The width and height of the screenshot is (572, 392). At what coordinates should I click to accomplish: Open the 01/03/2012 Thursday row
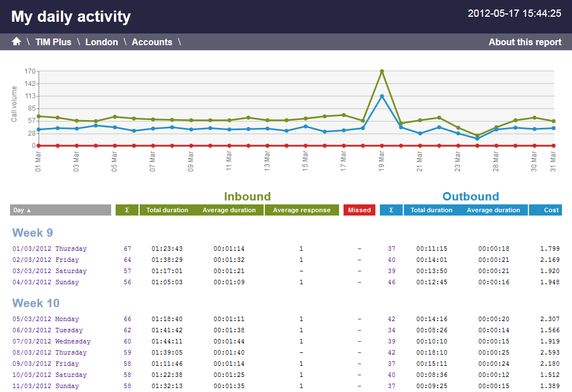50,248
